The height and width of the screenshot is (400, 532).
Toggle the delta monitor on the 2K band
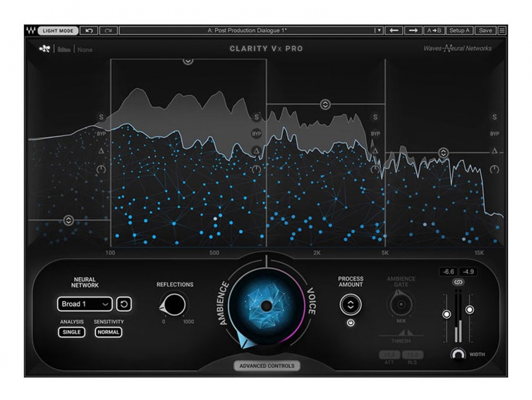pos(375,151)
